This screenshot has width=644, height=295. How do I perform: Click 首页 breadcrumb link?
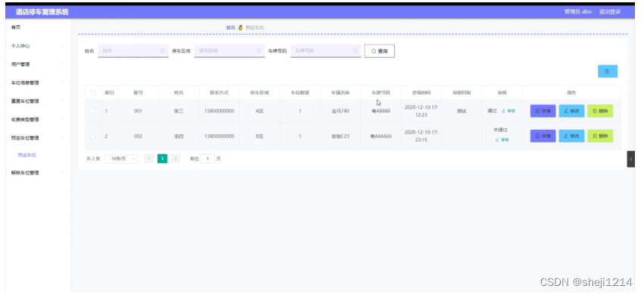(230, 27)
